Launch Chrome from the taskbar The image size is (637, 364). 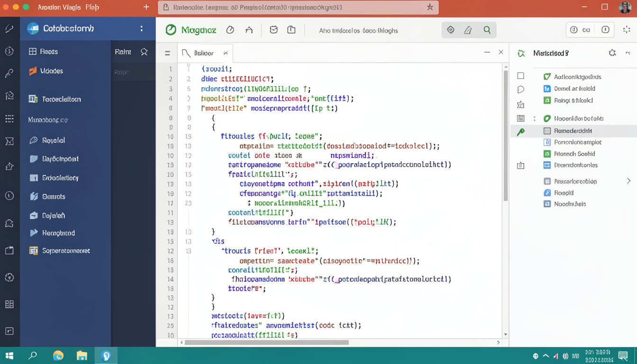58,355
